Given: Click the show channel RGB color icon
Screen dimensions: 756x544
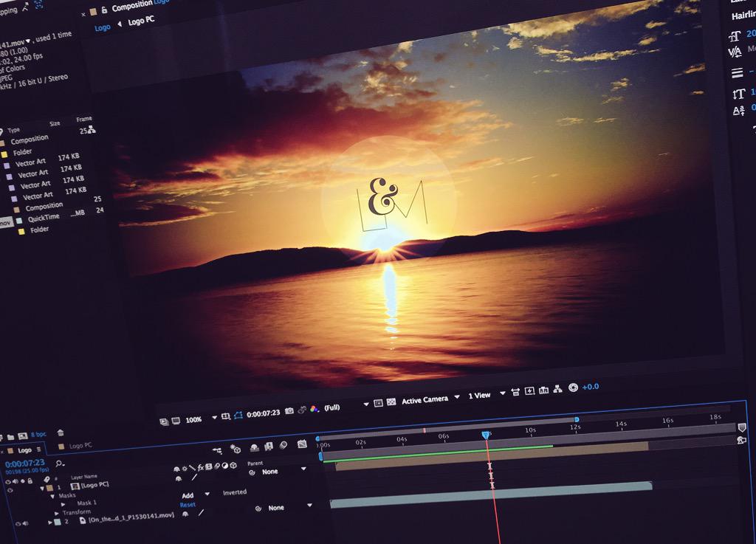Looking at the screenshot, I should [315, 409].
